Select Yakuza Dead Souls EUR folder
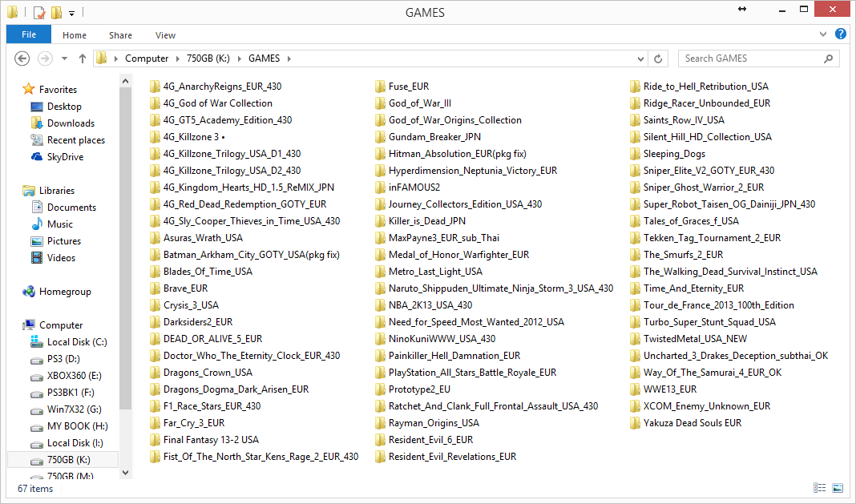856x504 pixels. 685,422
